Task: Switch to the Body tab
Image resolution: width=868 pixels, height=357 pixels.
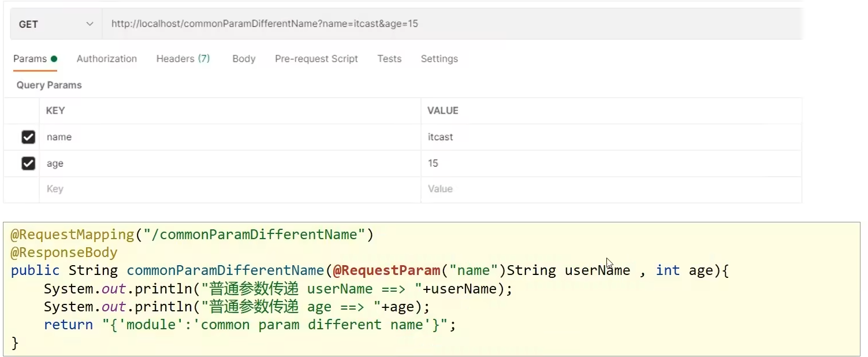Action: [244, 59]
